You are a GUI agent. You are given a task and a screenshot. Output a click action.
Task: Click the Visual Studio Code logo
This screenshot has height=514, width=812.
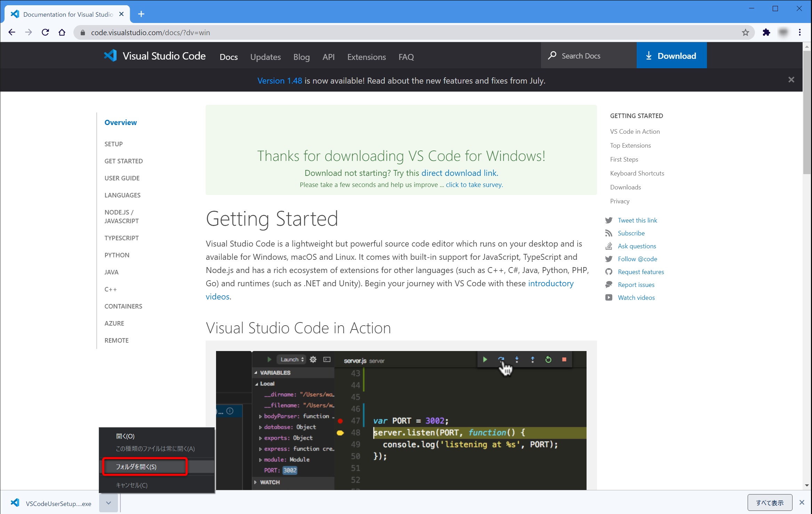click(110, 56)
